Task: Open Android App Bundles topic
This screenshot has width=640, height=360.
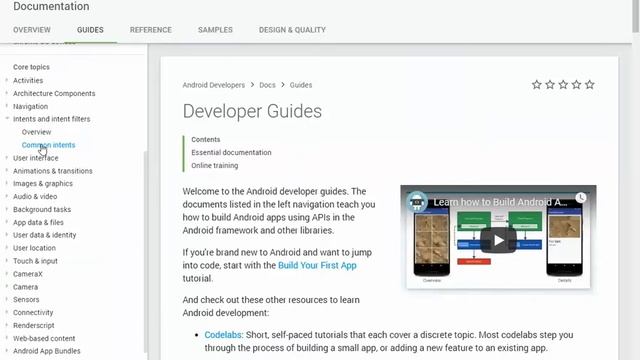Action: pyautogui.click(x=47, y=351)
